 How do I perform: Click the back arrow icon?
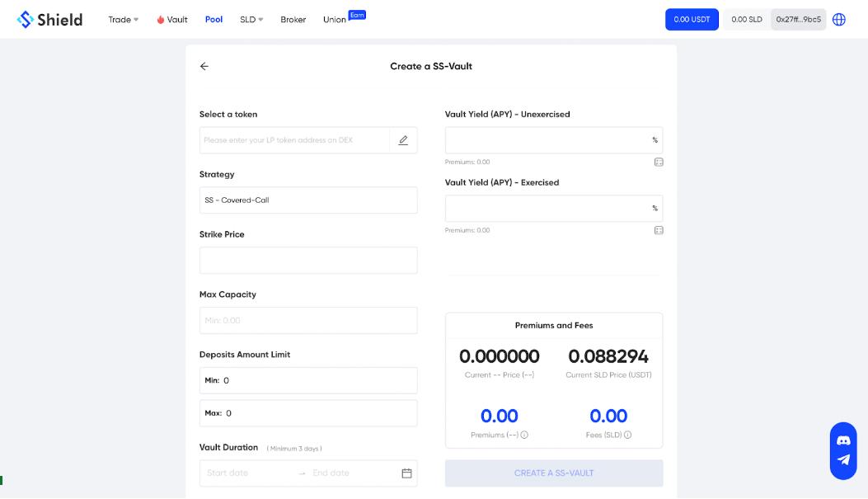coord(204,66)
